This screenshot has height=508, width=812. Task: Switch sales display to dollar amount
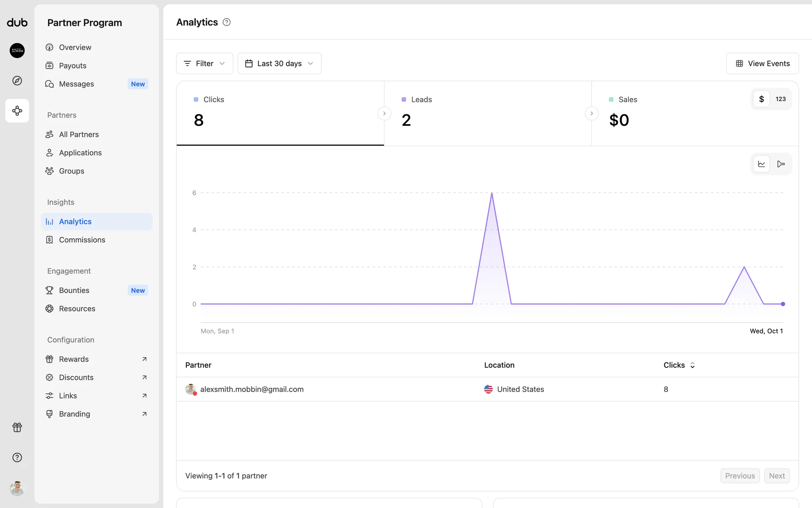coord(761,99)
